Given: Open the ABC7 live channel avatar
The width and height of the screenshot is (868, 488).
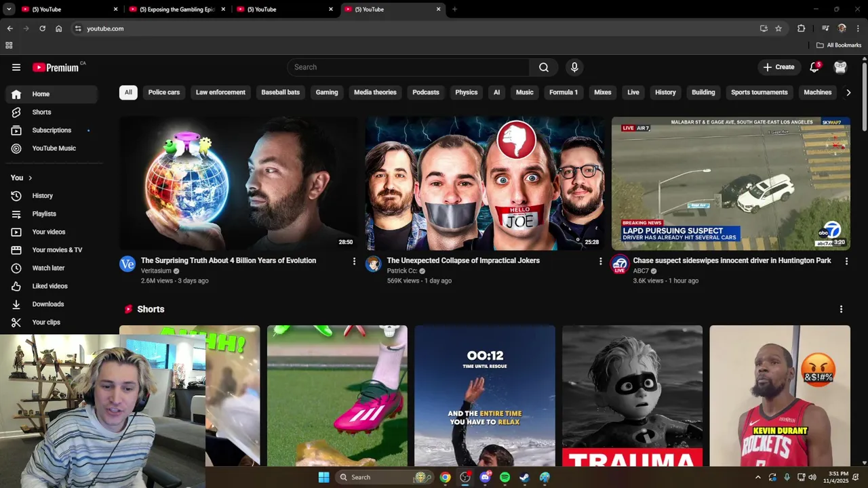Looking at the screenshot, I should (620, 264).
